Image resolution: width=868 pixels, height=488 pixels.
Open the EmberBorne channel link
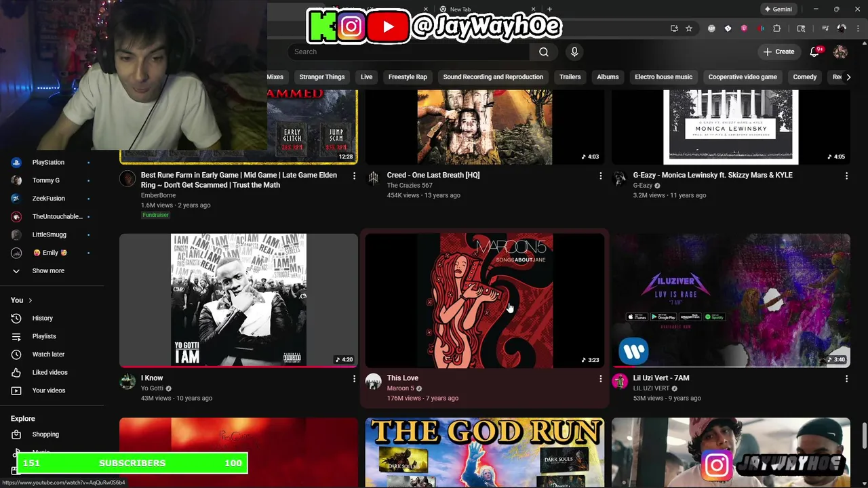(x=158, y=195)
